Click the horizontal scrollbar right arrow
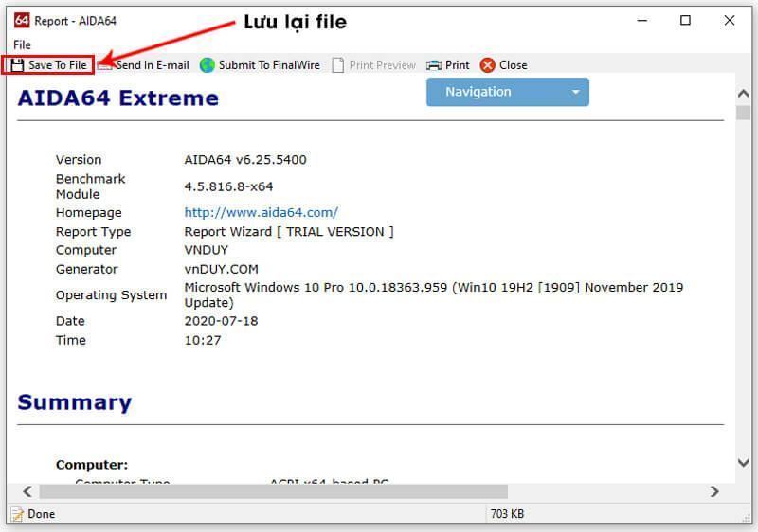 click(714, 492)
